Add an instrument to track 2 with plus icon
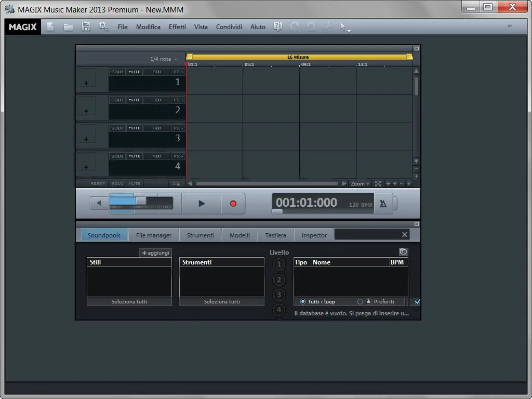The image size is (532, 399). coord(86,111)
